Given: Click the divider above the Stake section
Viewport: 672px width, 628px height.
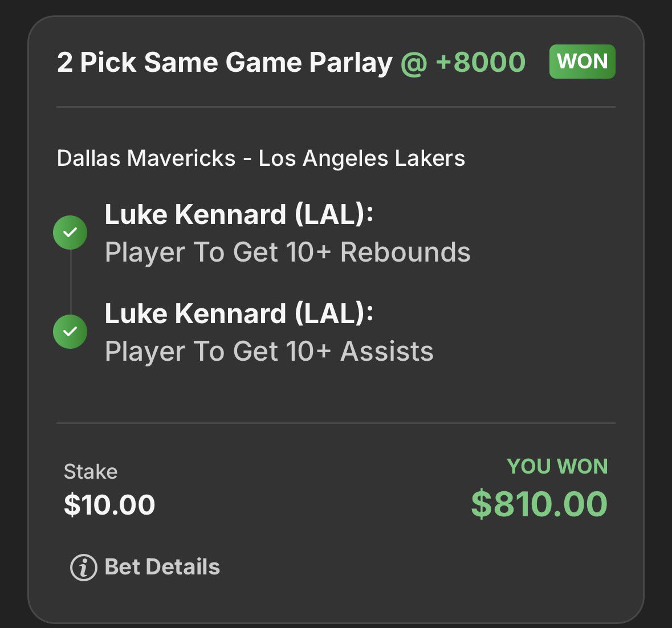Looking at the screenshot, I should pos(336,423).
